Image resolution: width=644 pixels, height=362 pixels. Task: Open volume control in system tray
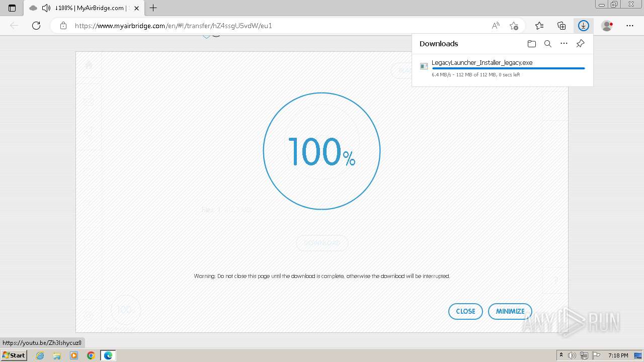tap(572, 355)
